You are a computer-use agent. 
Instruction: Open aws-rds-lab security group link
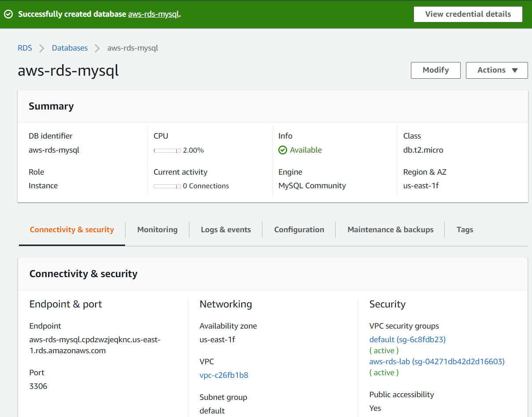coord(437,362)
